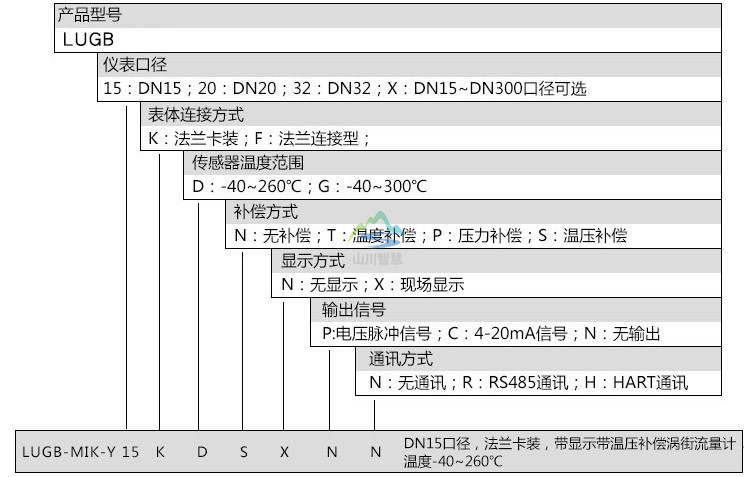750x477 pixels.
Task: Click the X：DN15~DN300口径可选 option
Action: click(486, 88)
